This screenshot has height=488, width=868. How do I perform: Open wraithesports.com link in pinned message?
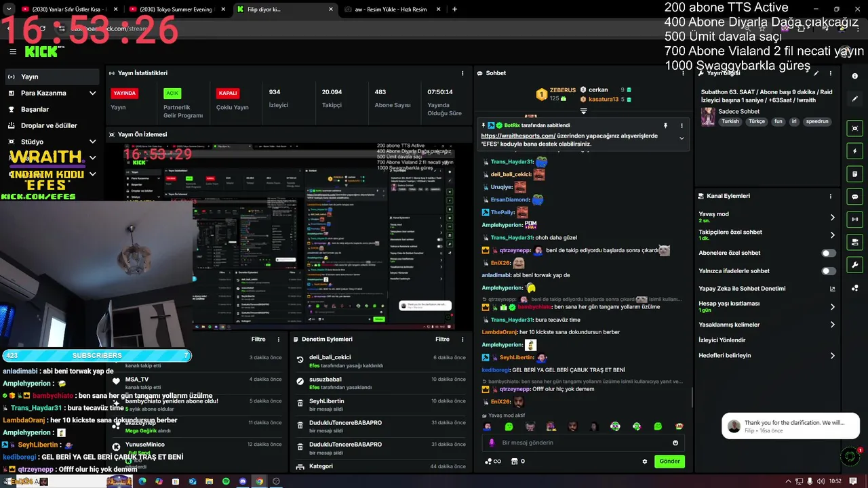coord(518,136)
